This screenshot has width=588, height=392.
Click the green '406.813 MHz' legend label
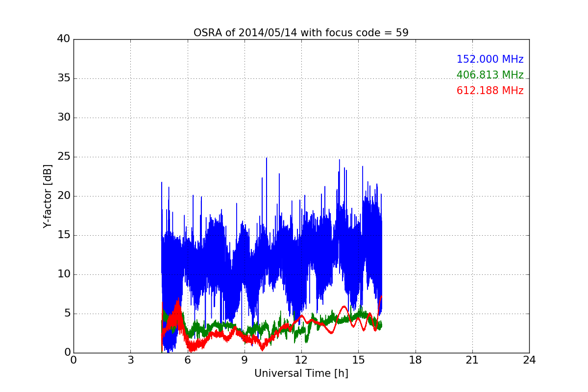pos(490,75)
